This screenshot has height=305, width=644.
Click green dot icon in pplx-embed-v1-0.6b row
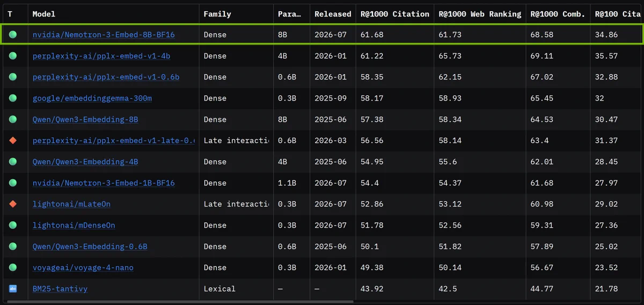pyautogui.click(x=13, y=77)
